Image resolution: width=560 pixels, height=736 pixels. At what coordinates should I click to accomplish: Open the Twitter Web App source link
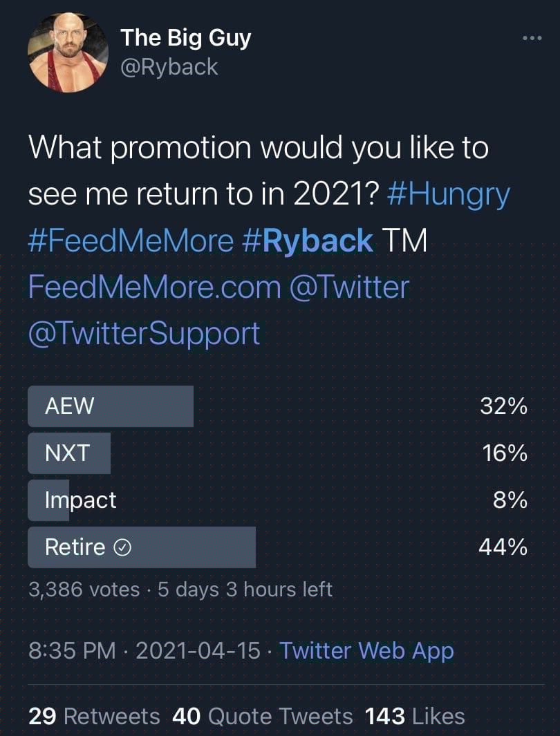pos(367,651)
